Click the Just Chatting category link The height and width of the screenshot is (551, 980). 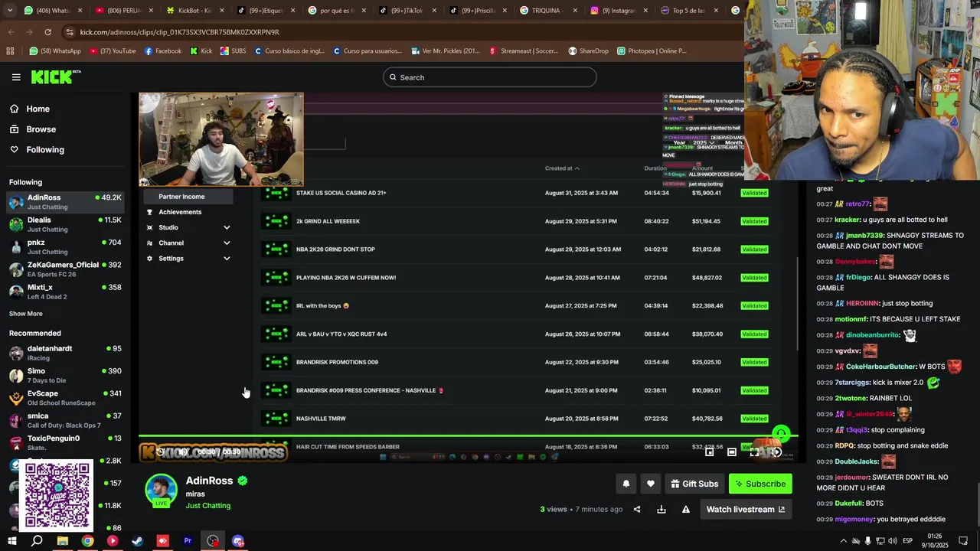point(207,506)
